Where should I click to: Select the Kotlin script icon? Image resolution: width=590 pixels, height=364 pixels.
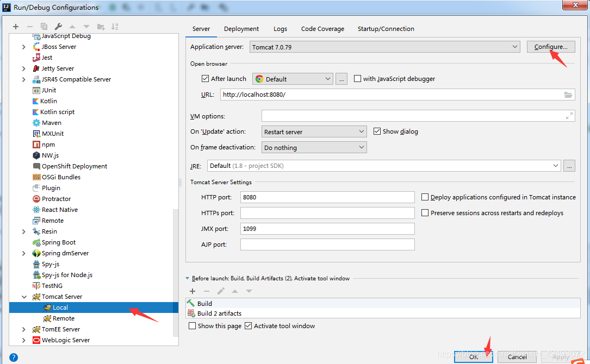[35, 112]
